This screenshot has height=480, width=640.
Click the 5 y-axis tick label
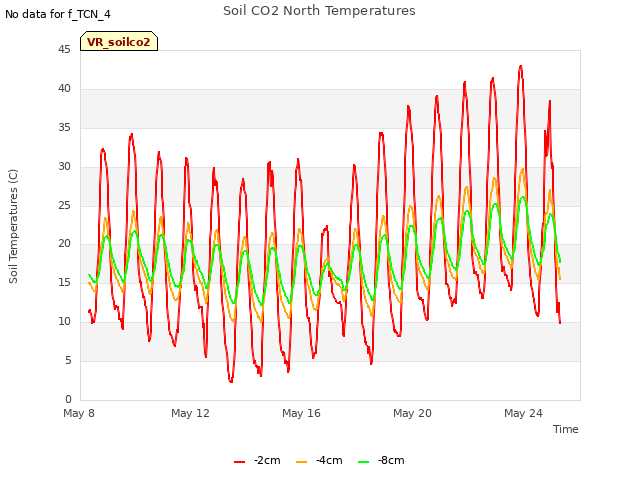click(x=68, y=360)
